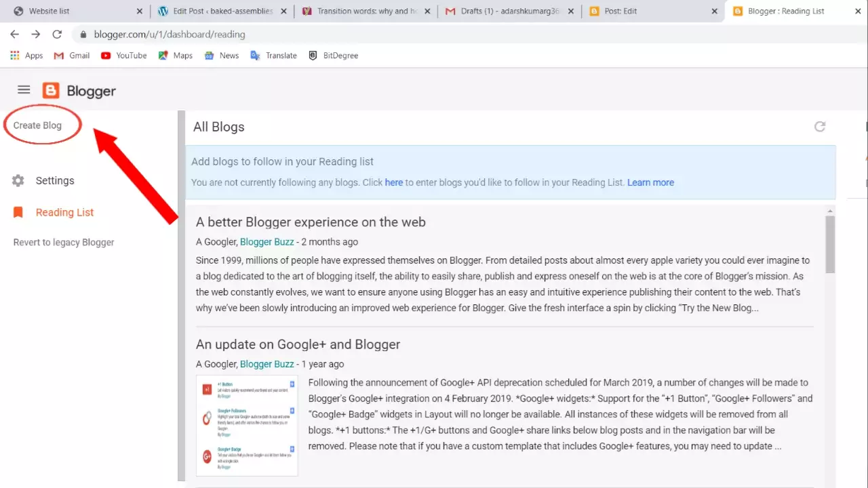Open 'An update on Google+ and Blogger' post
Viewport: 868px width, 488px height.
point(298,344)
